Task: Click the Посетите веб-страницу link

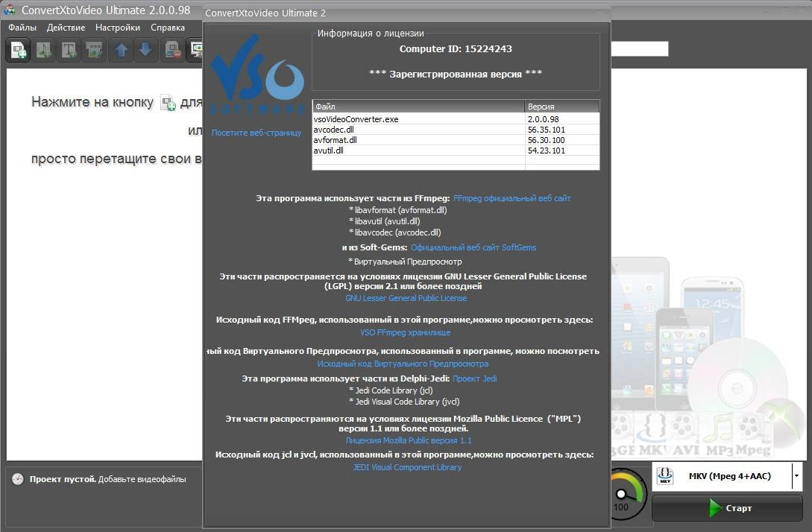Action: click(x=256, y=133)
